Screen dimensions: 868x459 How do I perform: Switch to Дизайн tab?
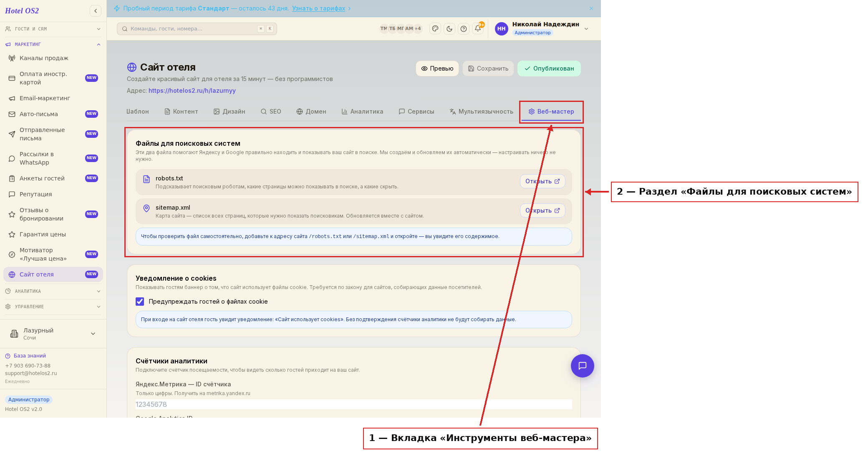pos(230,112)
